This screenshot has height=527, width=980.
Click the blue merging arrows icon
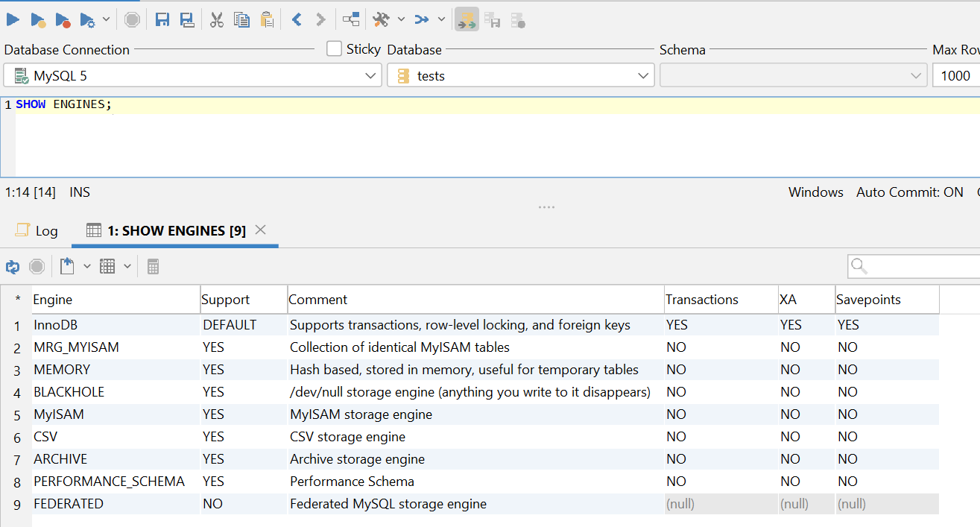(422, 19)
